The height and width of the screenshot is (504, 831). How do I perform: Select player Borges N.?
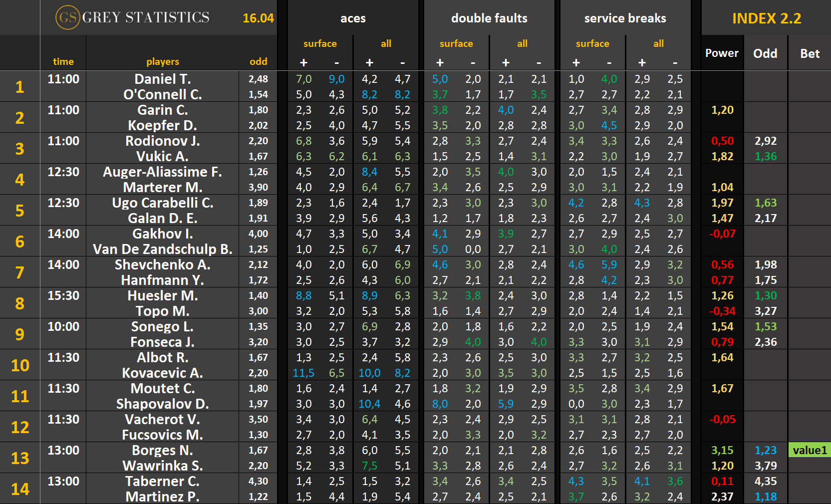[163, 450]
